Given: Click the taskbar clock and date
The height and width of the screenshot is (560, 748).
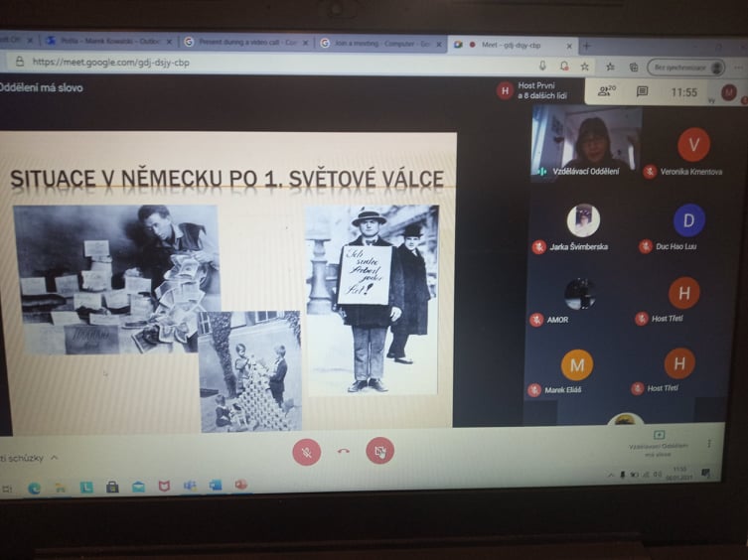Looking at the screenshot, I should point(679,474).
